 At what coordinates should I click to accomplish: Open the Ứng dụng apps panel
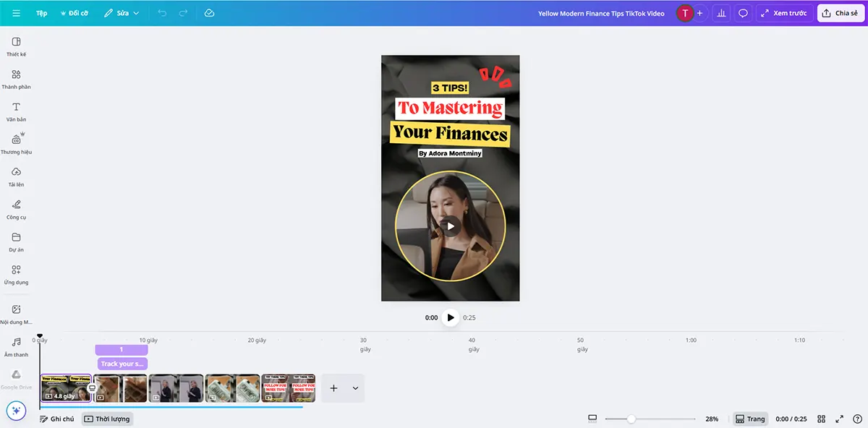(16, 274)
